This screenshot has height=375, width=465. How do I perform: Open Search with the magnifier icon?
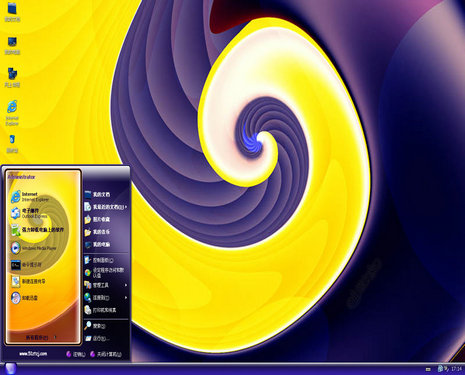(x=95, y=326)
